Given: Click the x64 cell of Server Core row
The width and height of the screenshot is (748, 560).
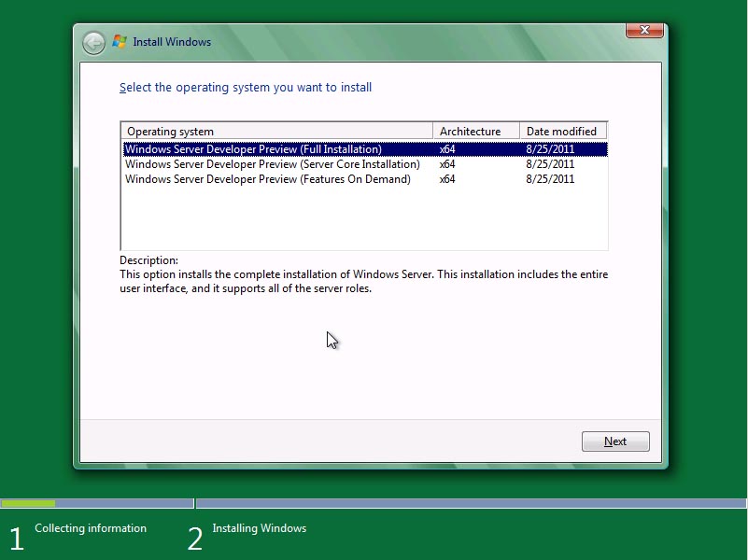Looking at the screenshot, I should pos(447,164).
